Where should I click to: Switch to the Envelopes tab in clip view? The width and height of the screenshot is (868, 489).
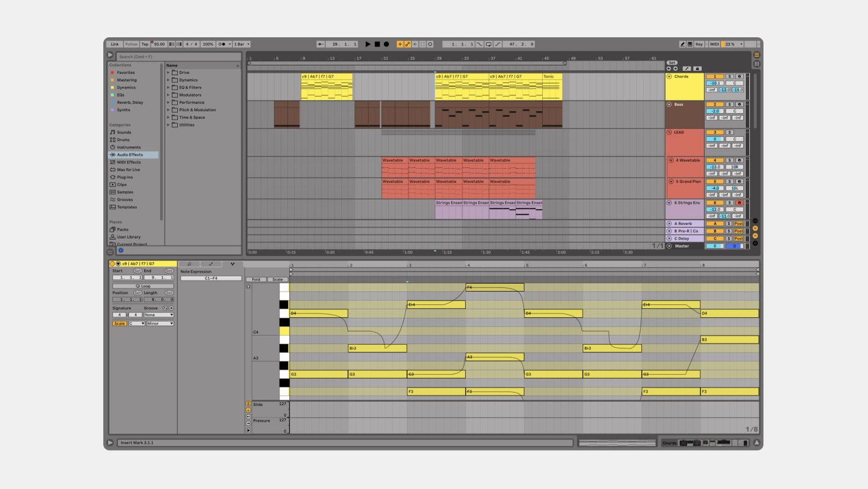coord(211,264)
